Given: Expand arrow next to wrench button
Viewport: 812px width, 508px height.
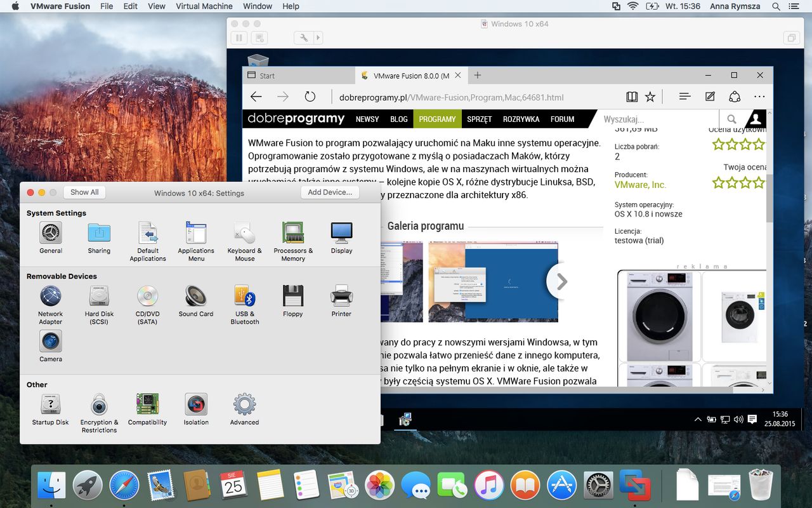Looking at the screenshot, I should pyautogui.click(x=318, y=38).
